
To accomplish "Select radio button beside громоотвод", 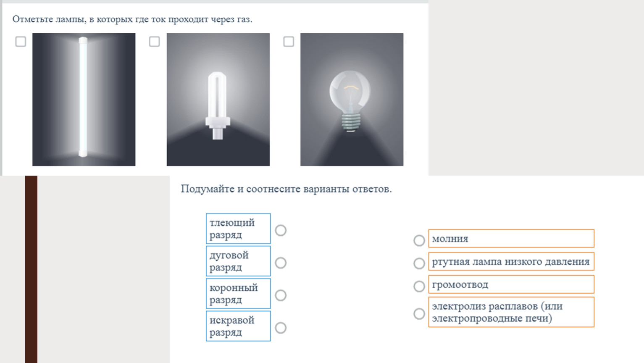I will [419, 287].
